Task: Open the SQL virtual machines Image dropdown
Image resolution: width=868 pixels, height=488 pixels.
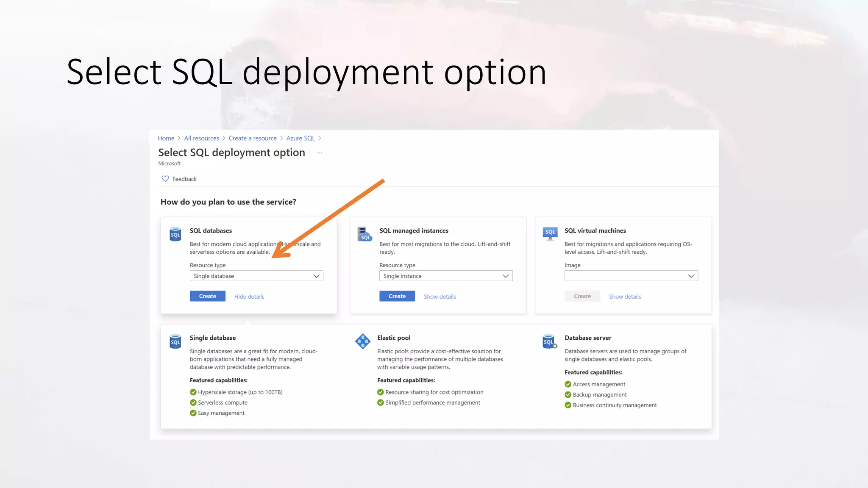Action: coord(631,276)
